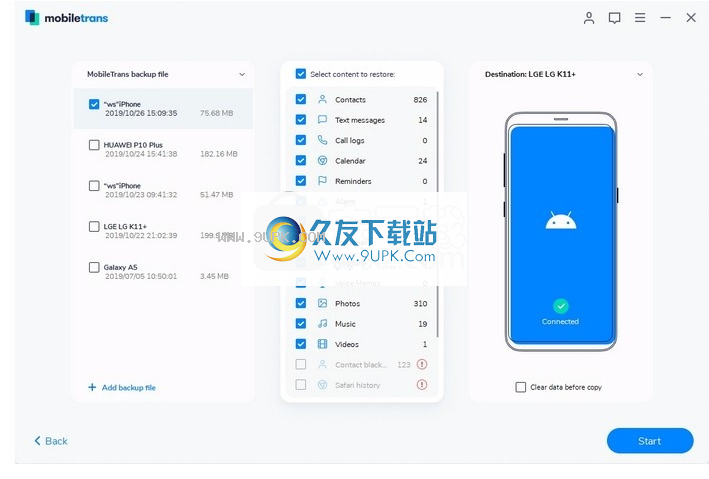Viewport: 709px width, 479px height.
Task: Uncheck the Call logs checkbox
Action: [301, 140]
